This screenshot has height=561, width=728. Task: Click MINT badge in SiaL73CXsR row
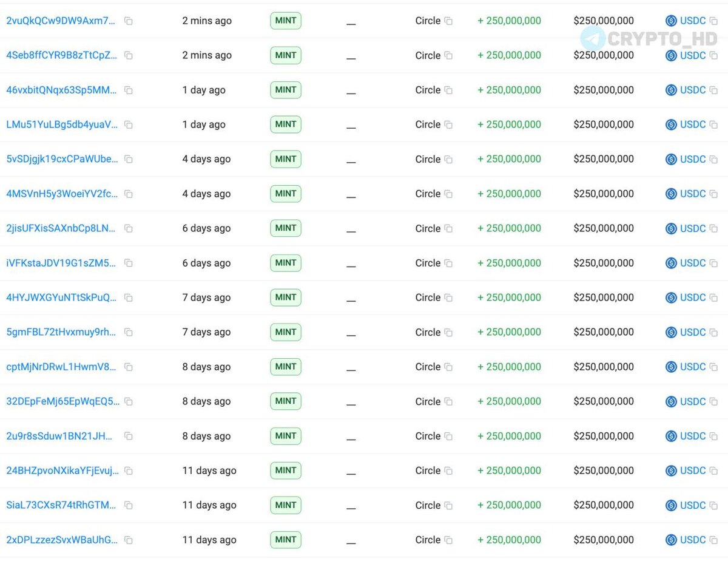(x=286, y=505)
